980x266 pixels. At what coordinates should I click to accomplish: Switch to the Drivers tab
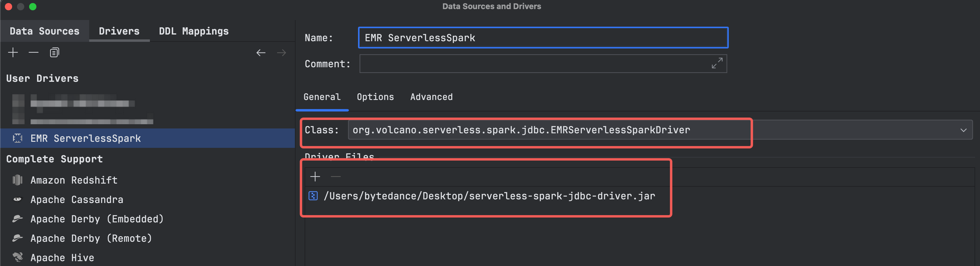[119, 31]
